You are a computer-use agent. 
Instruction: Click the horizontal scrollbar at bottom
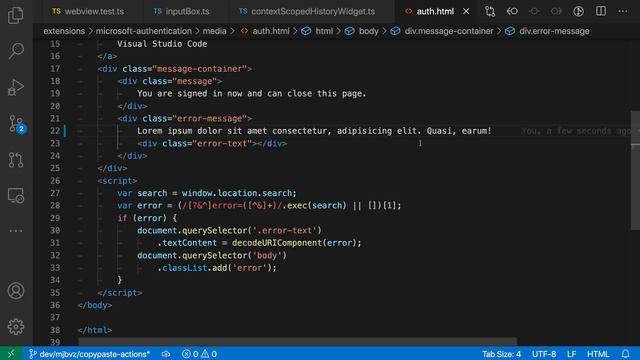(x=298, y=342)
